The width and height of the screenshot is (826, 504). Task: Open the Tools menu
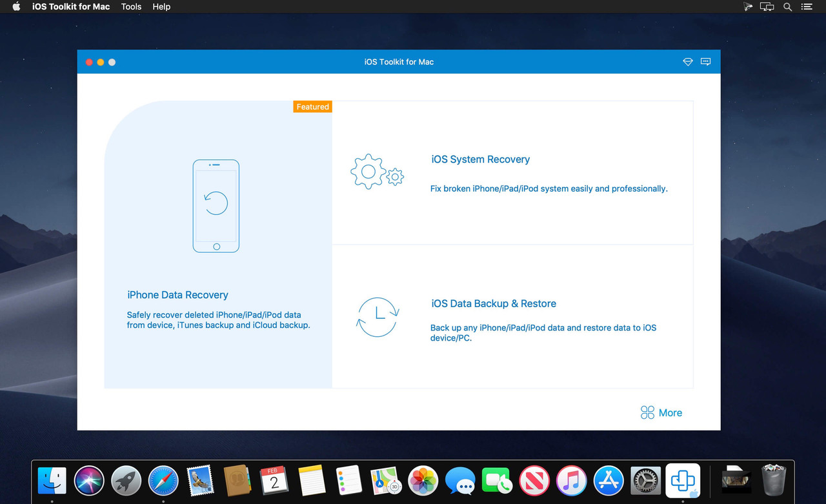click(131, 6)
